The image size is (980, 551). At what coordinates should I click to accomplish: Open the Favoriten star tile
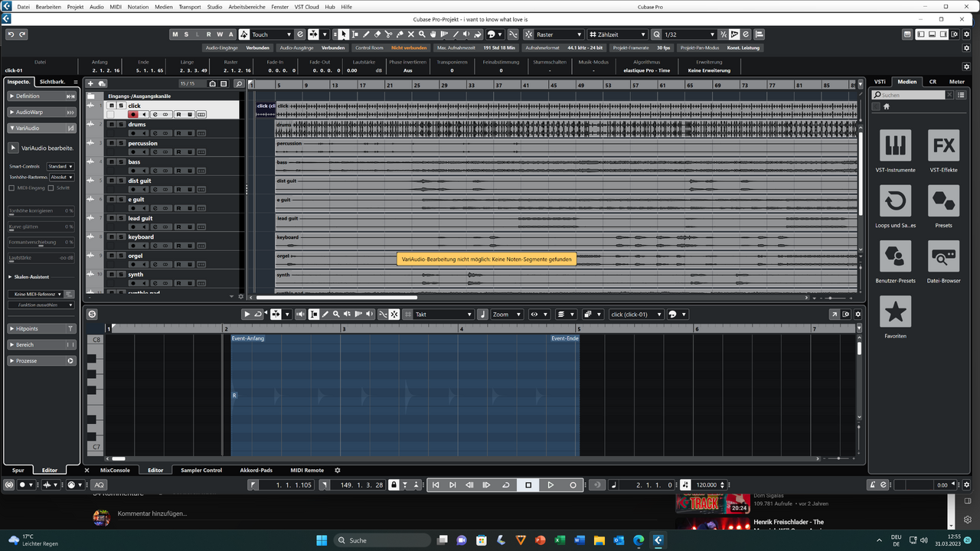point(895,311)
